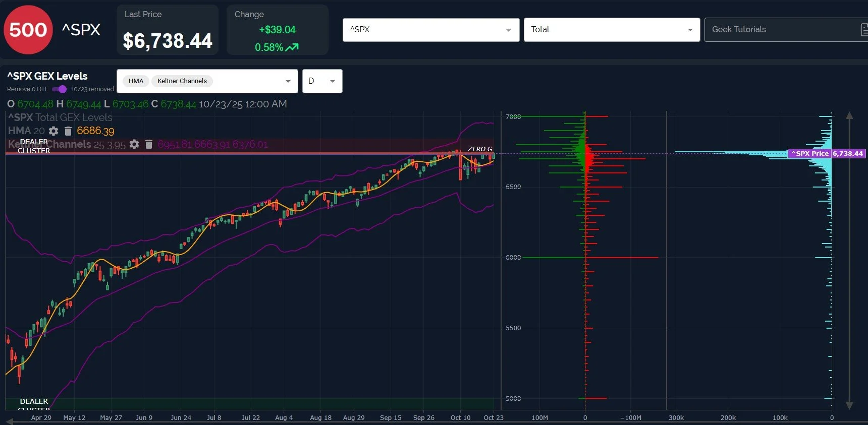Click the ZERO G level label
This screenshot has height=425, width=868.
click(x=480, y=149)
